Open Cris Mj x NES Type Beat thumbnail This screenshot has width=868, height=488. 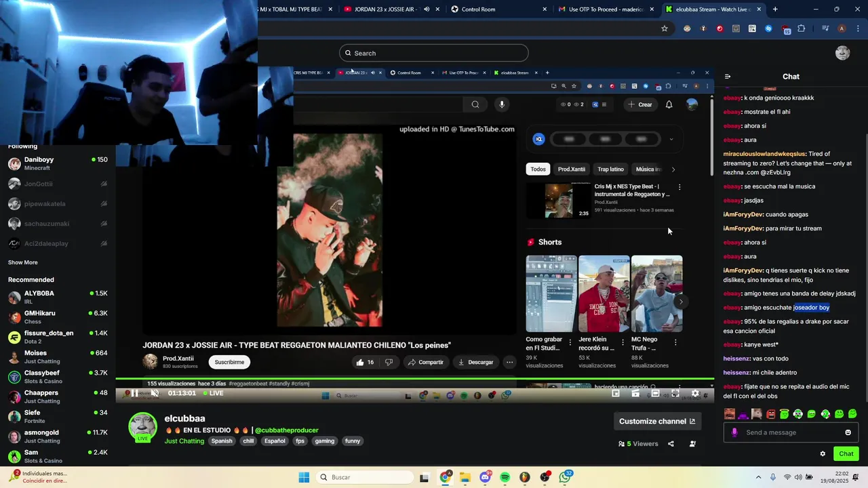(x=559, y=201)
